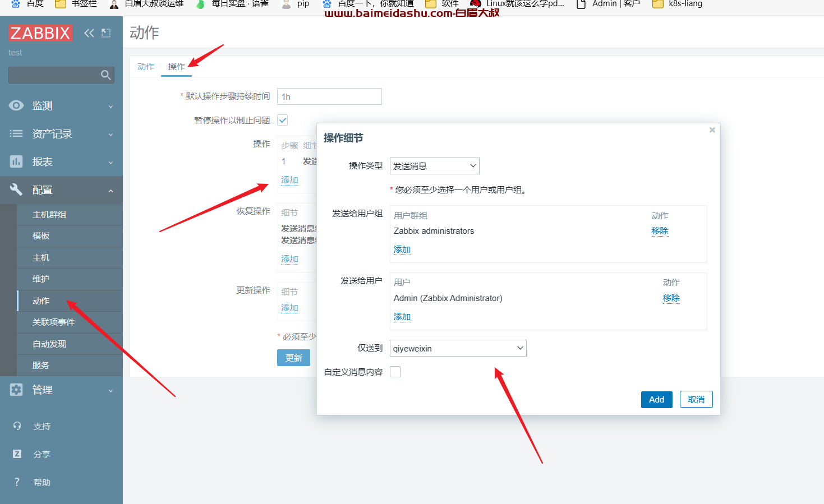The height and width of the screenshot is (504, 824).
Task: Close the 操作细节 dialog with X
Action: point(712,130)
